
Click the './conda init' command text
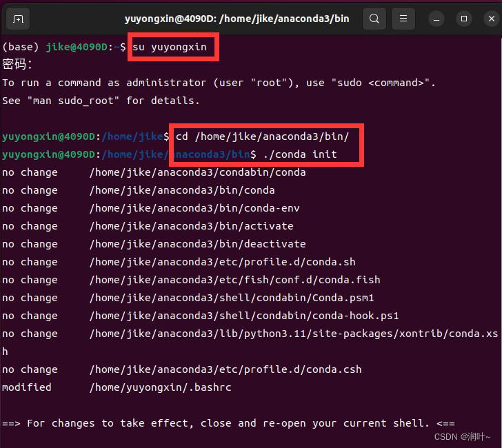(x=300, y=154)
